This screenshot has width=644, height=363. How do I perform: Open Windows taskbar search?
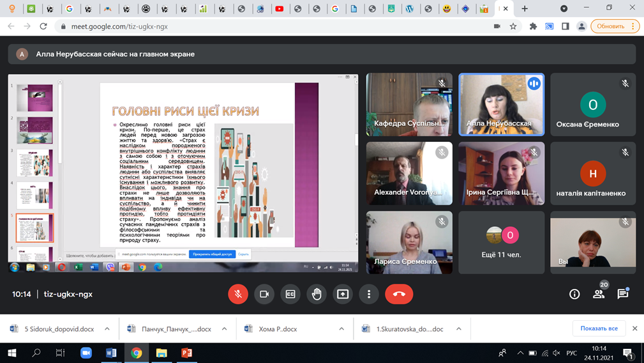point(36,353)
